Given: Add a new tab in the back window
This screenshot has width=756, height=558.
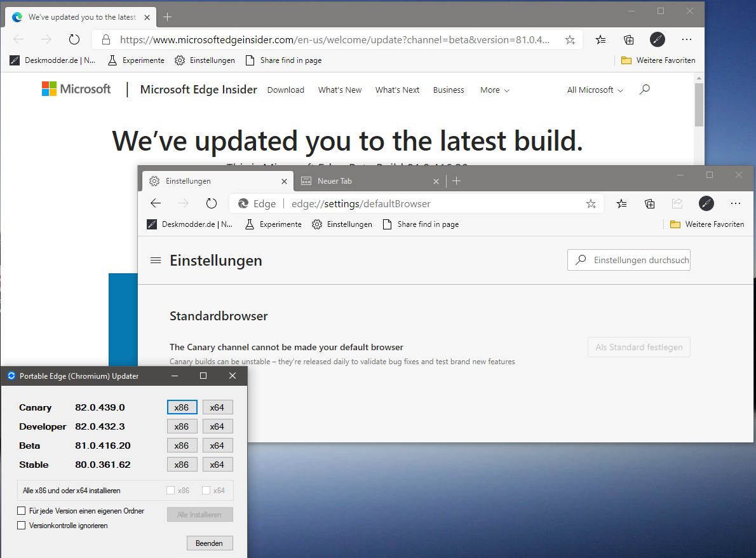Looking at the screenshot, I should (167, 17).
